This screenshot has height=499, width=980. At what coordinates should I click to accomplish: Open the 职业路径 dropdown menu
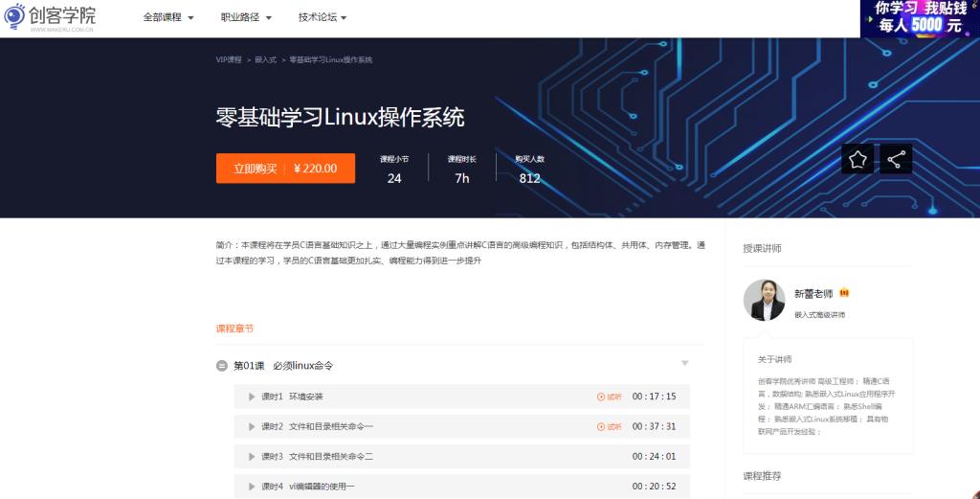pyautogui.click(x=246, y=17)
